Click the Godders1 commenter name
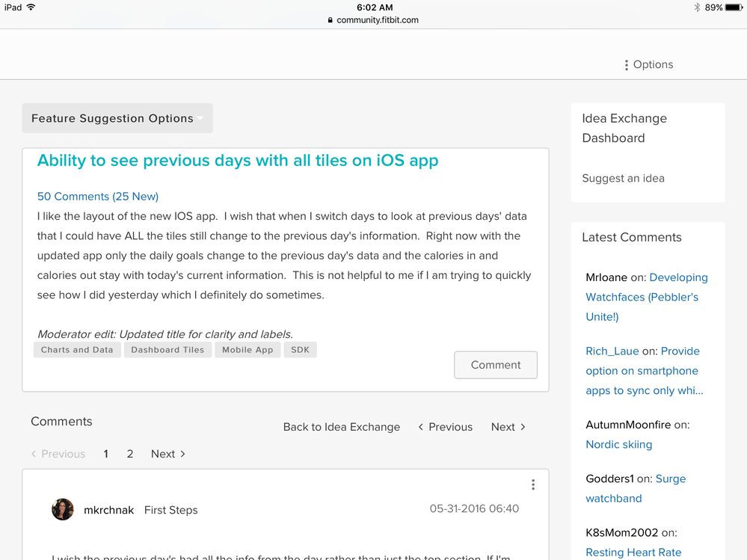747x560 pixels. pyautogui.click(x=610, y=479)
